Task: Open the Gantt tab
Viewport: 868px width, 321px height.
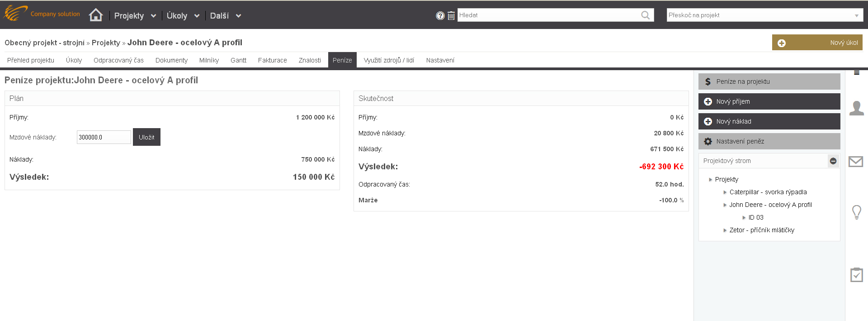Action: (x=238, y=60)
